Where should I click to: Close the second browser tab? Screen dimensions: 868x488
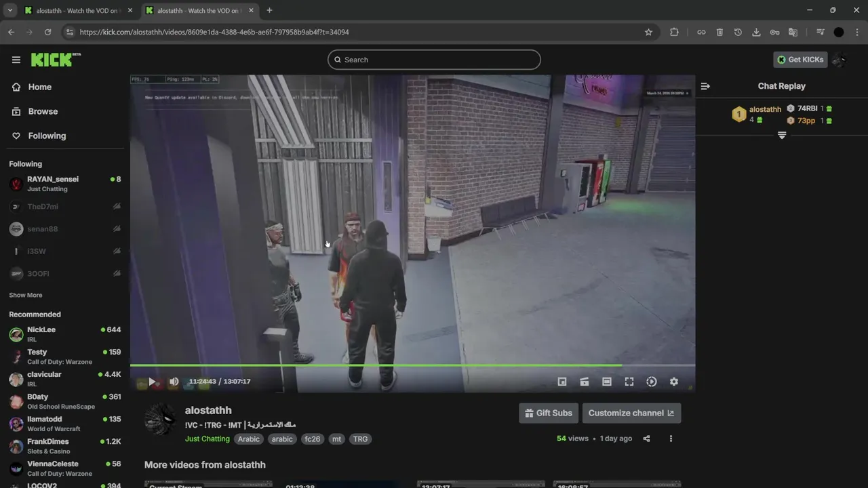pyautogui.click(x=252, y=11)
